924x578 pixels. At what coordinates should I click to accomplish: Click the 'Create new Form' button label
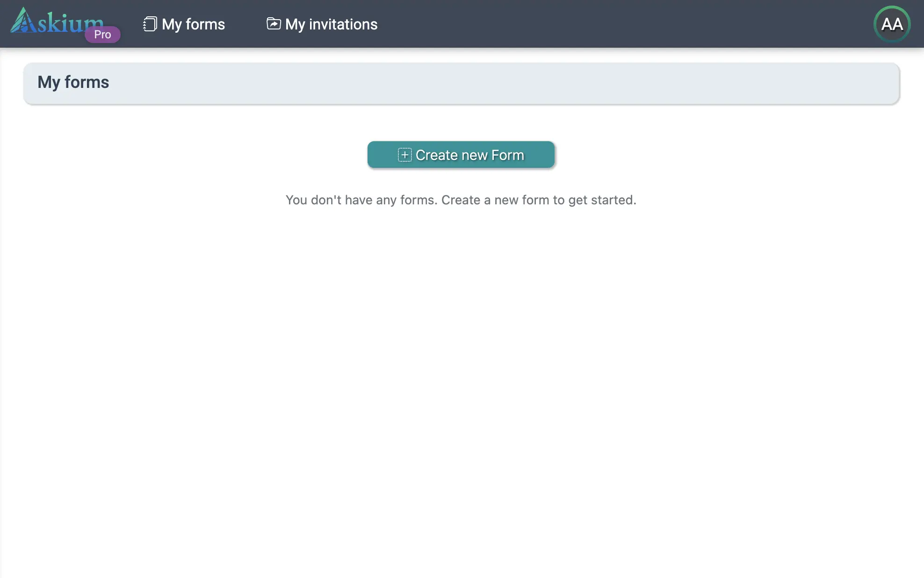469,155
